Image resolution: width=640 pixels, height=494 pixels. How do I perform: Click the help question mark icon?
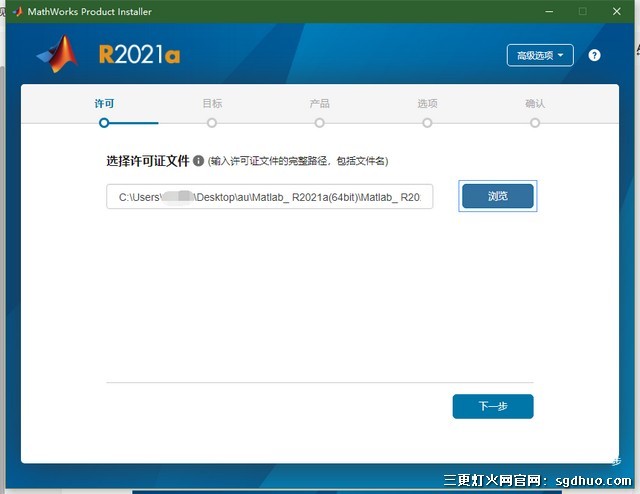click(594, 55)
